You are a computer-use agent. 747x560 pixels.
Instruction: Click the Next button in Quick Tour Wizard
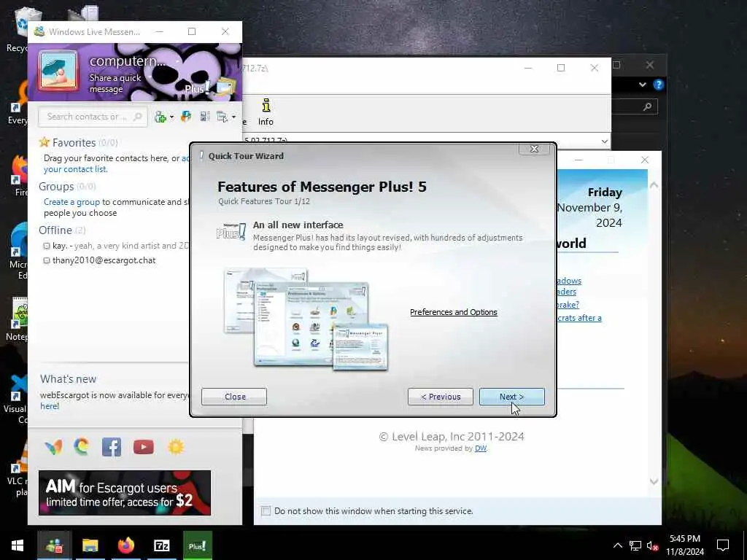tap(511, 397)
